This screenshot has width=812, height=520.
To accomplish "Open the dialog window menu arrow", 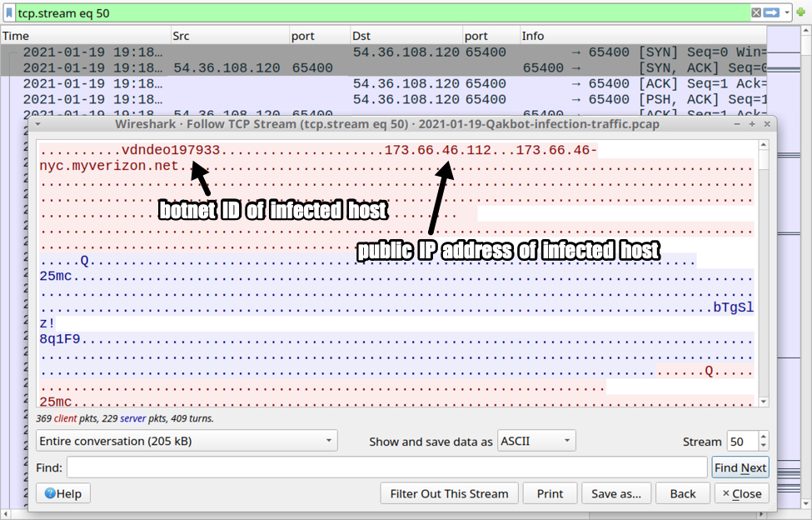I will click(37, 124).
